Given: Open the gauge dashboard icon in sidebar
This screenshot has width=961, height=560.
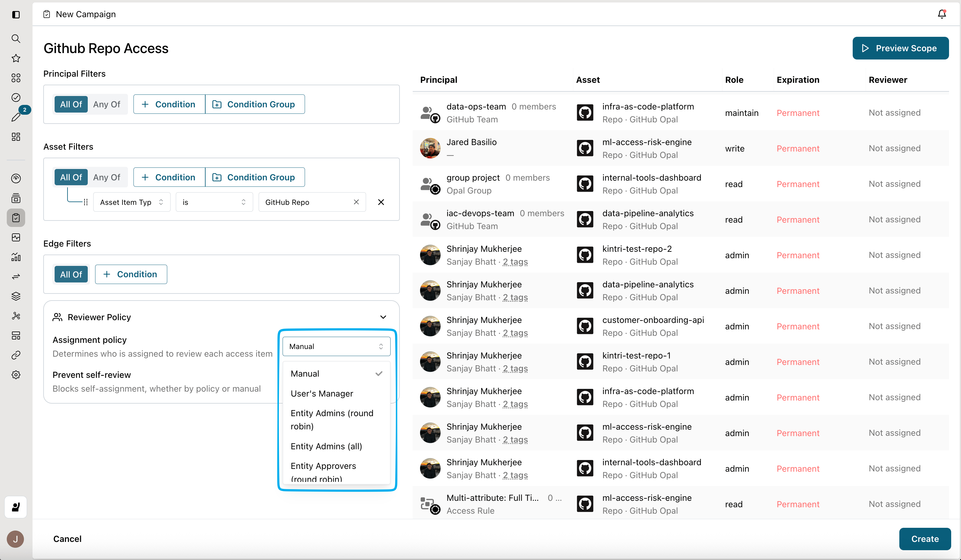Looking at the screenshot, I should coord(16,178).
